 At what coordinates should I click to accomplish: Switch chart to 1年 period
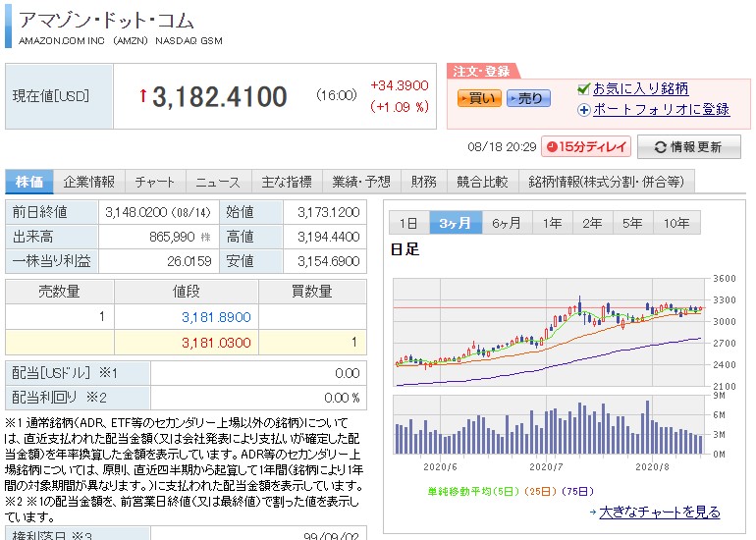coord(552,223)
